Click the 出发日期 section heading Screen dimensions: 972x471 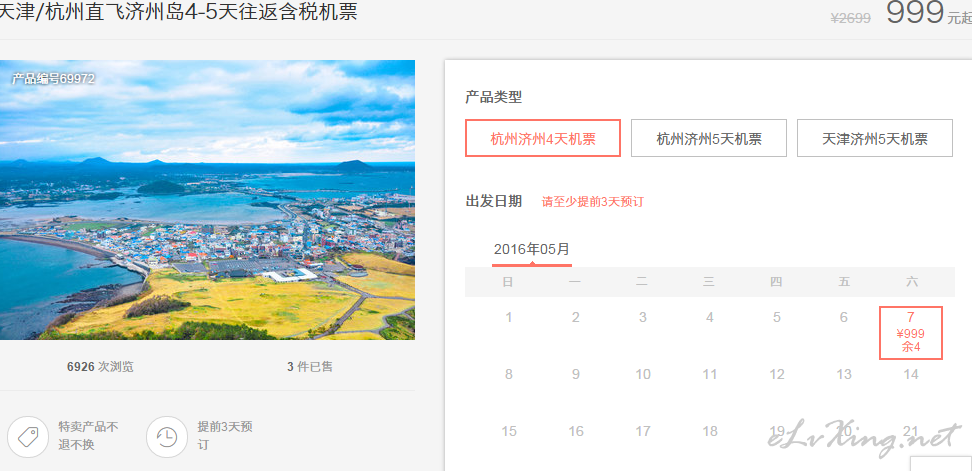(x=493, y=201)
